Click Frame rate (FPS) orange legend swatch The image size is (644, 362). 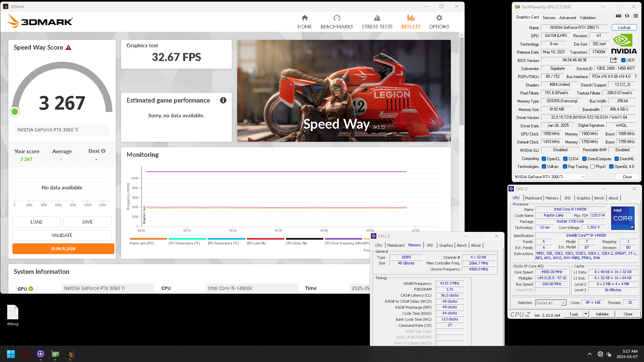point(148,239)
